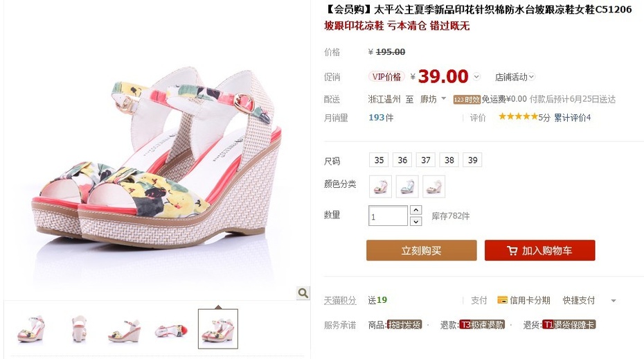Click the 立刻购买 buy now button
This screenshot has height=359, width=644.
[422, 250]
